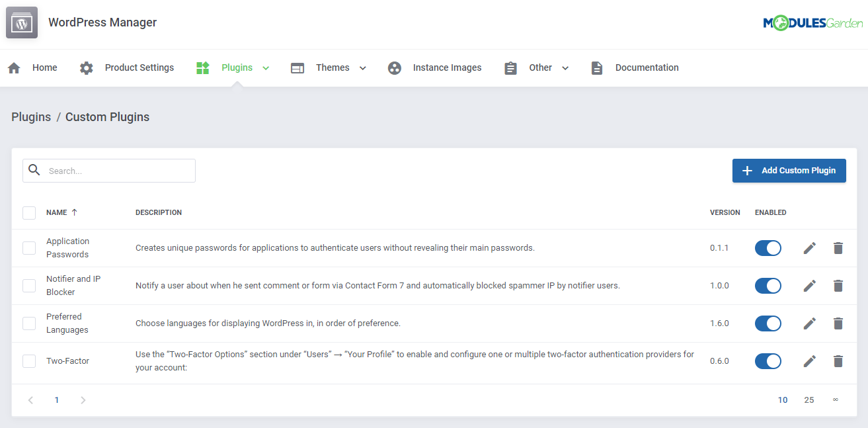
Task: Open Instance Images menu item
Action: pos(448,67)
